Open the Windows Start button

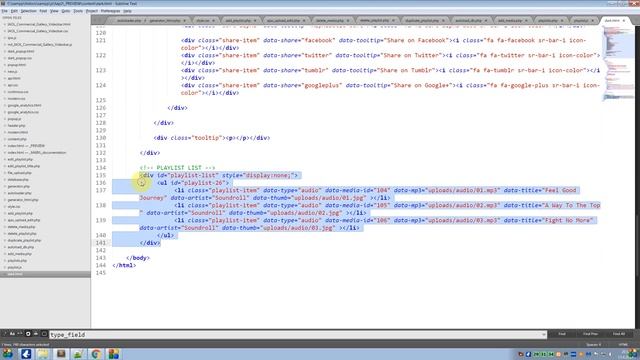click(x=7, y=353)
